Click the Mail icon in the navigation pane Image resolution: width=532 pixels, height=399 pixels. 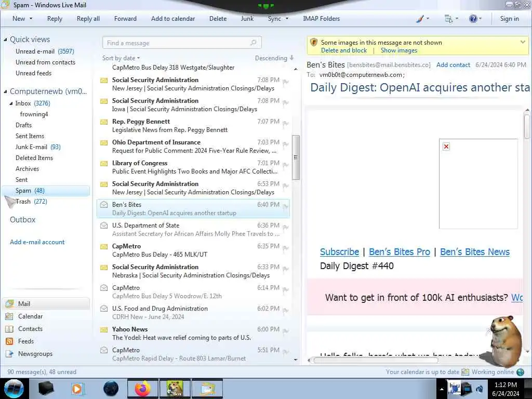pos(9,303)
